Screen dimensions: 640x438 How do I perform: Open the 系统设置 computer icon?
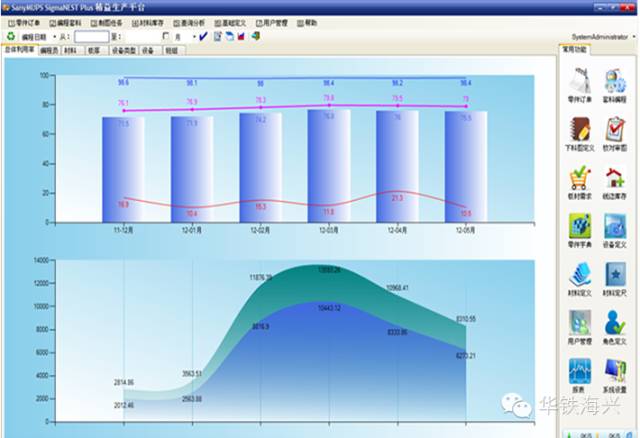coord(615,371)
